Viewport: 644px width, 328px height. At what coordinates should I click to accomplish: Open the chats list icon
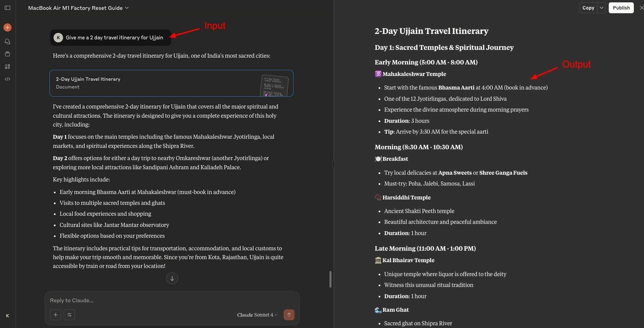point(7,41)
